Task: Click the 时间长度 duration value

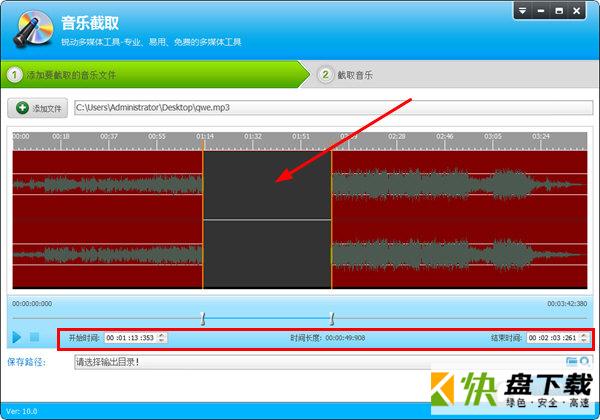Action: pos(345,338)
